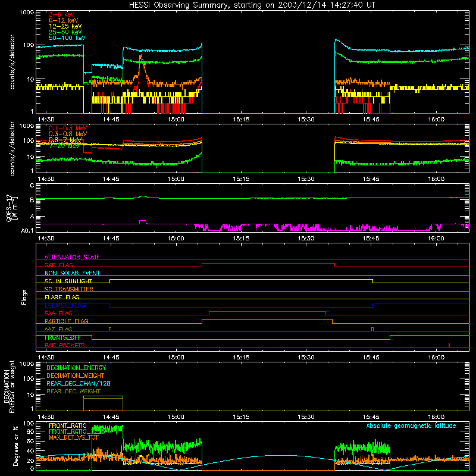Screen dimensions: 476x476
Task: Select the SAA_FLAG label
Action: [x=58, y=313]
